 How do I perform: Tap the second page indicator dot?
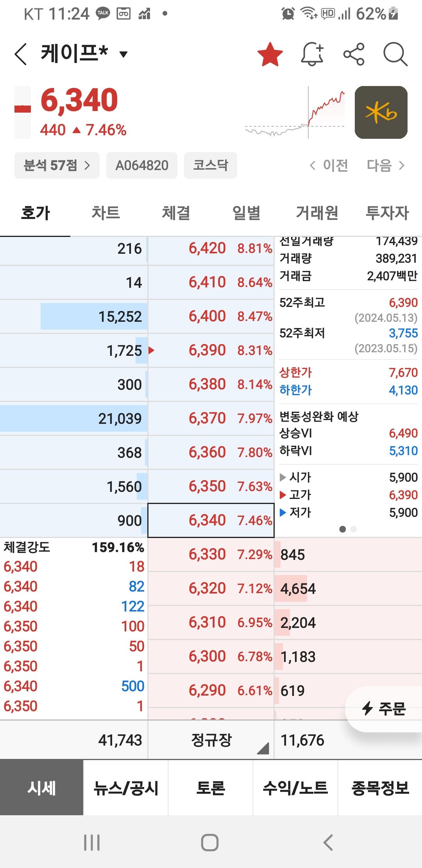pos(354,528)
